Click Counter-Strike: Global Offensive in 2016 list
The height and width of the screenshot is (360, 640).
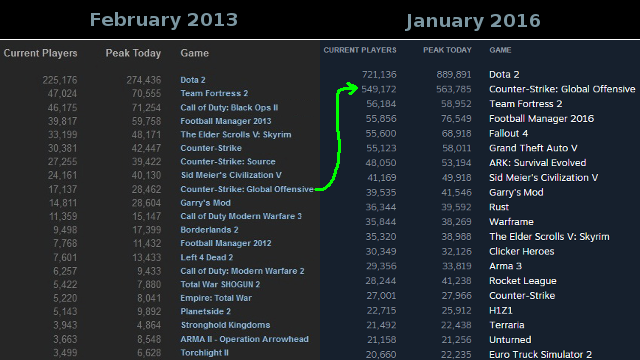point(562,89)
